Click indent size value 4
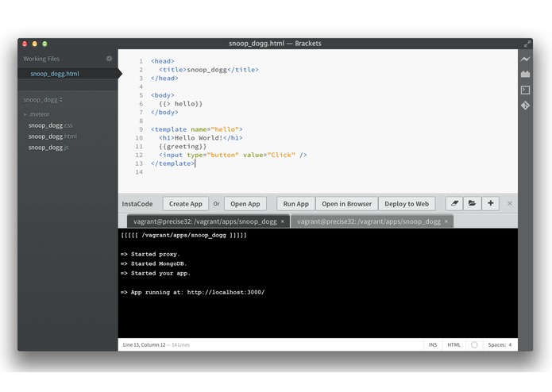Image resolution: width=552 pixels, height=392 pixels. (x=510, y=345)
